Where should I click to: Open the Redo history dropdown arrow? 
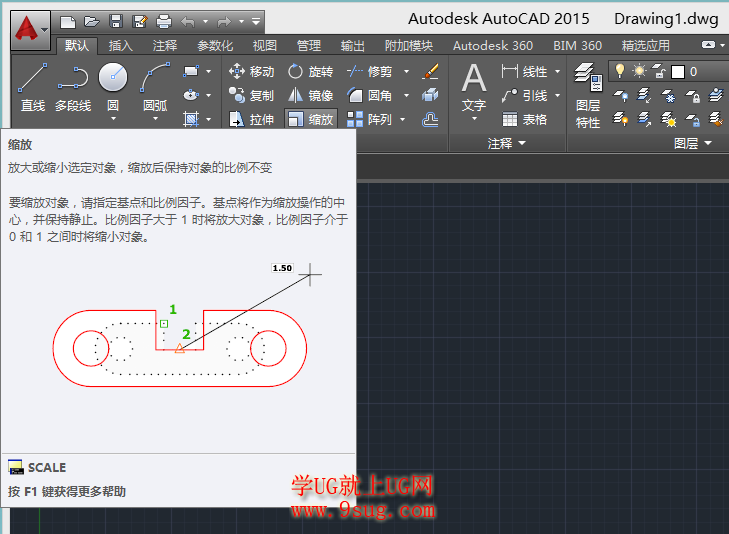click(x=241, y=21)
